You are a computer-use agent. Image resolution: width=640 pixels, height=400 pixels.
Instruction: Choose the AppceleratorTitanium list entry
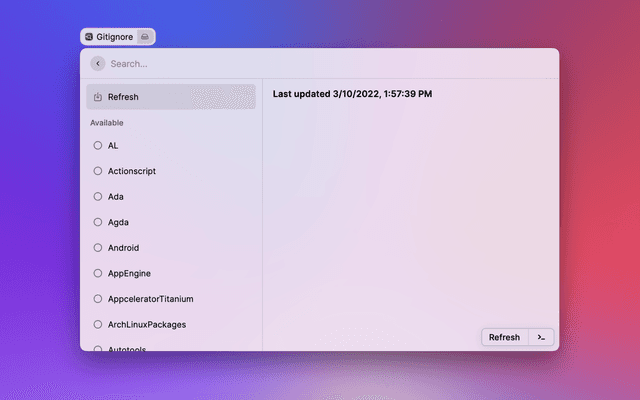click(150, 299)
